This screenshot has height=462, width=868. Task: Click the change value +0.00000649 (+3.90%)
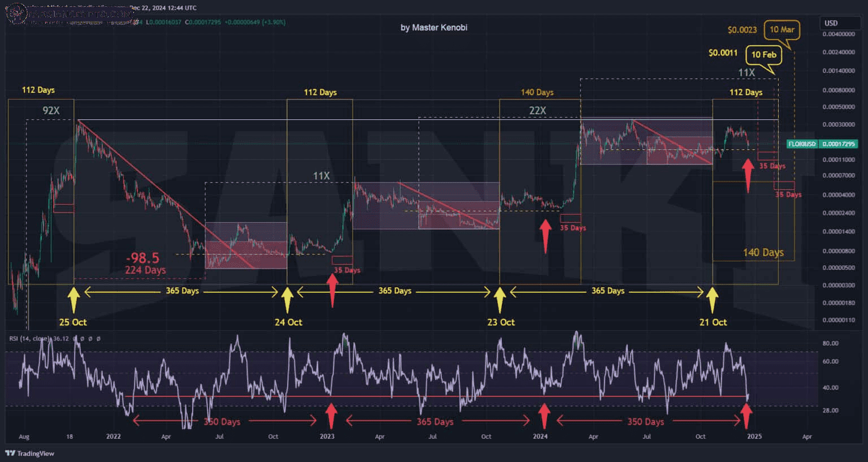pyautogui.click(x=255, y=22)
